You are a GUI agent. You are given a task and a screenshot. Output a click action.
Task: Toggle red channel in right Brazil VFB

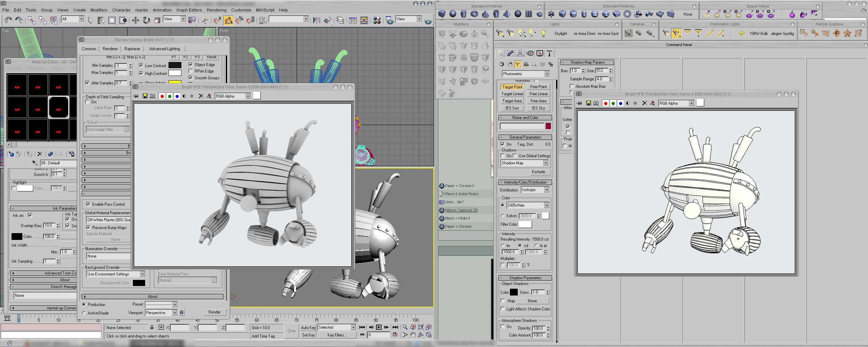click(606, 103)
